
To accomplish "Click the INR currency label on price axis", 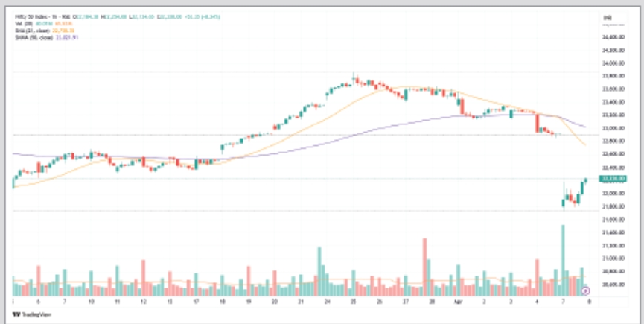I will point(608,18).
